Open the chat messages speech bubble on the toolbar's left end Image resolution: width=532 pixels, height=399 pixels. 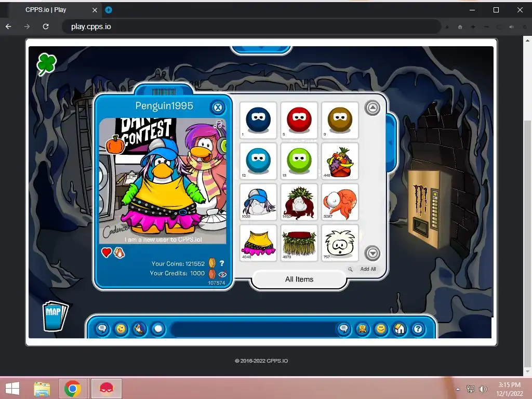102,329
